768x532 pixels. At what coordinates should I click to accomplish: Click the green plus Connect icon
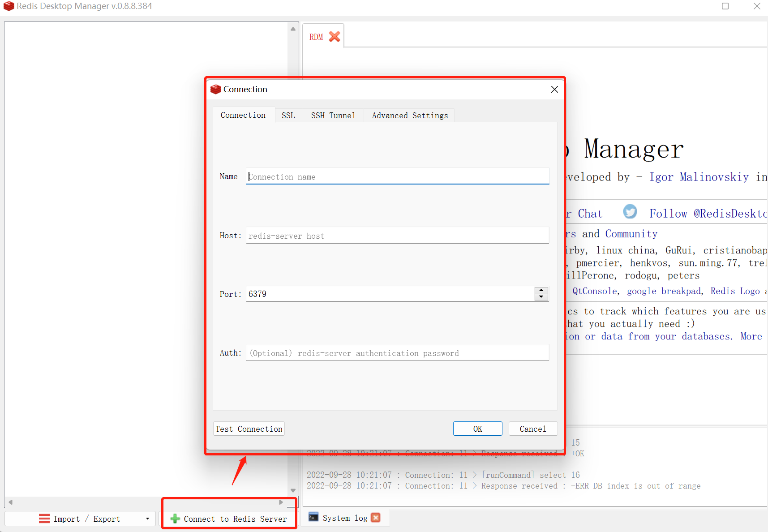click(x=175, y=519)
